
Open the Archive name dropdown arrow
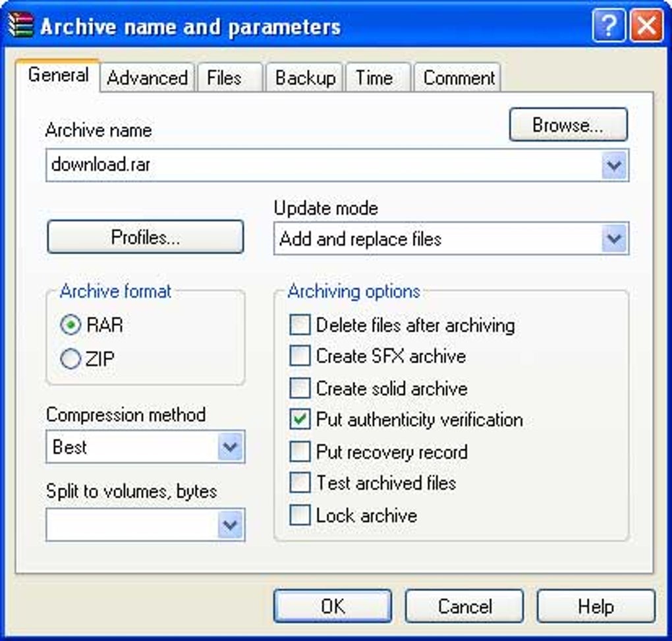click(x=615, y=165)
